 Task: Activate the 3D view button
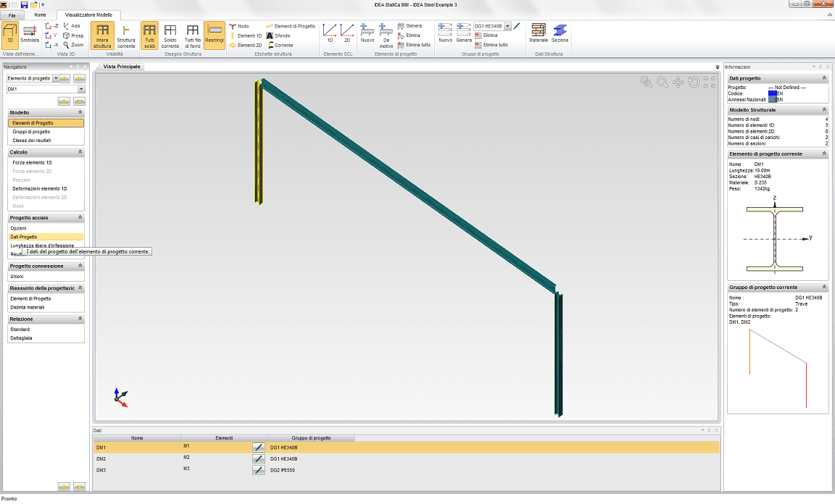(x=10, y=35)
